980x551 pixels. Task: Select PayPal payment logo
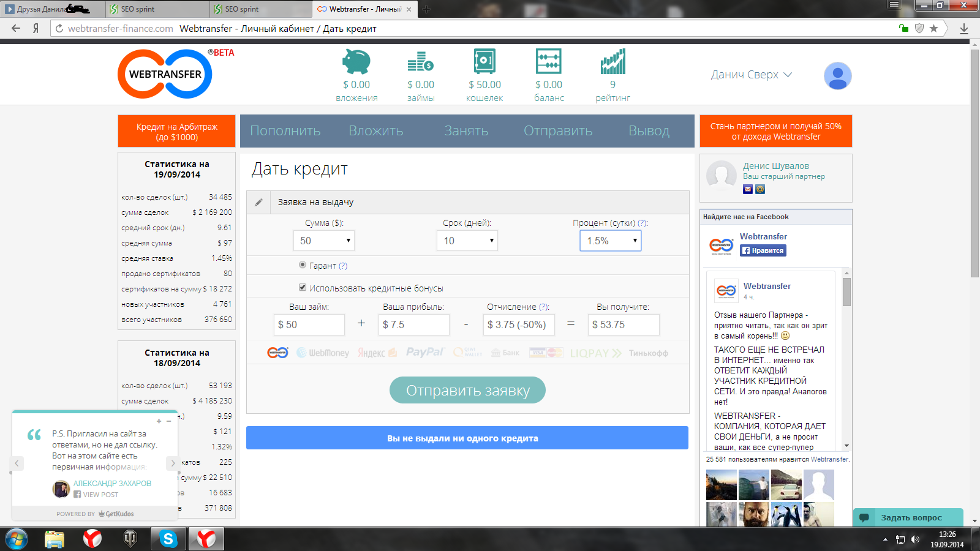point(425,352)
